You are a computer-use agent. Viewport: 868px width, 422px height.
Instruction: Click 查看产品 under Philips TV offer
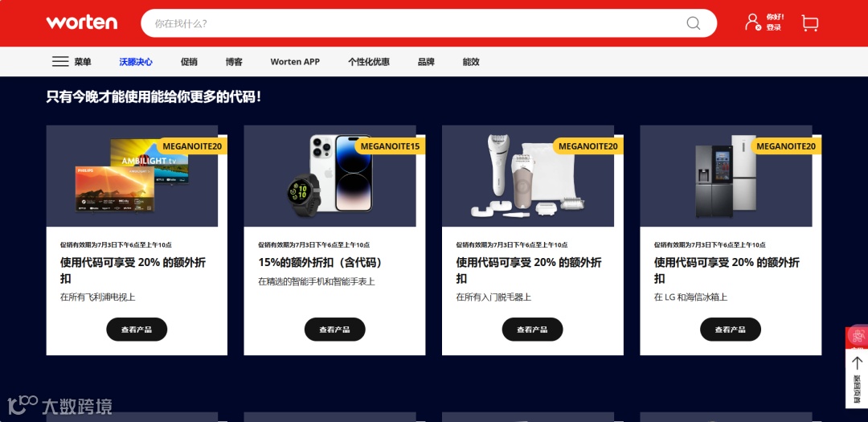tap(137, 330)
